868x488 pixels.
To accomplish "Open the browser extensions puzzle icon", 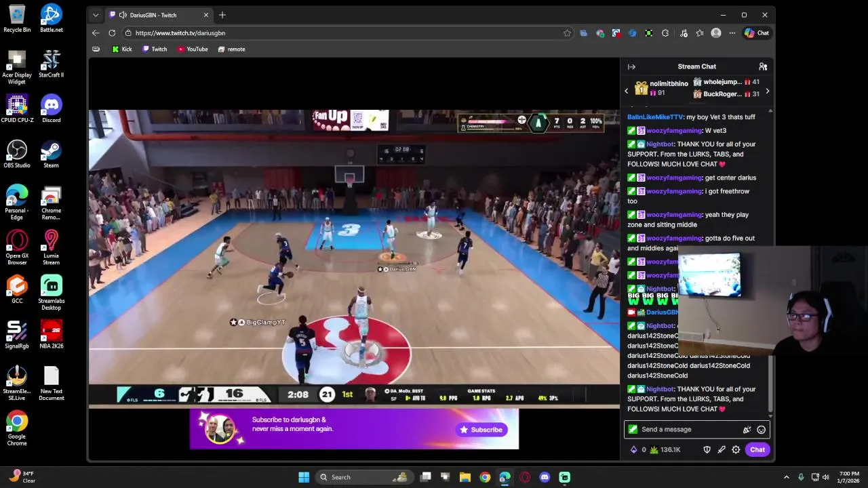I will [665, 33].
